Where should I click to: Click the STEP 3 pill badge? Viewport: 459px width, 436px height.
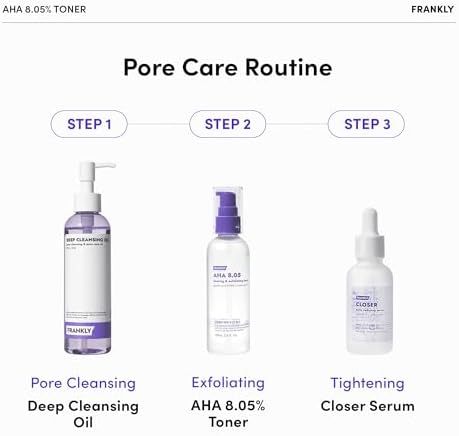tap(366, 124)
